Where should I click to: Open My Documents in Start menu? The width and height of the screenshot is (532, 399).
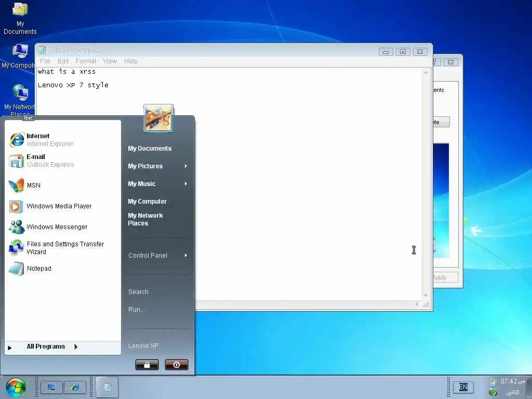150,149
